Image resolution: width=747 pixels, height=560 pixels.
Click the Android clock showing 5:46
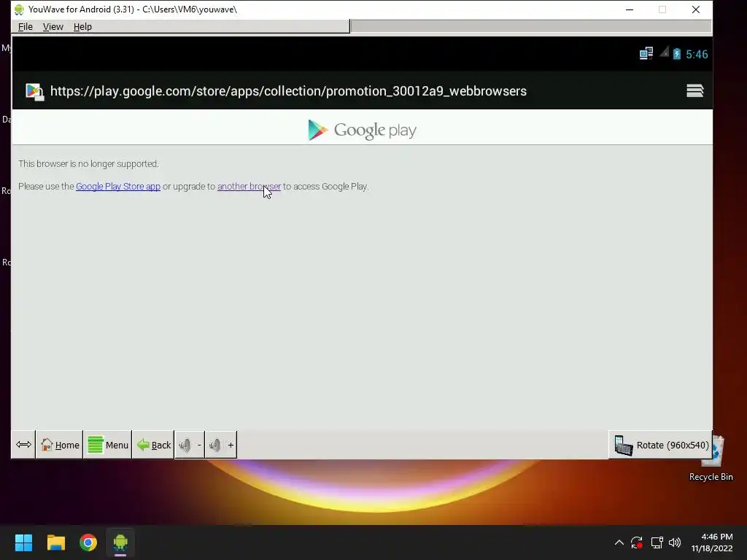pyautogui.click(x=697, y=54)
